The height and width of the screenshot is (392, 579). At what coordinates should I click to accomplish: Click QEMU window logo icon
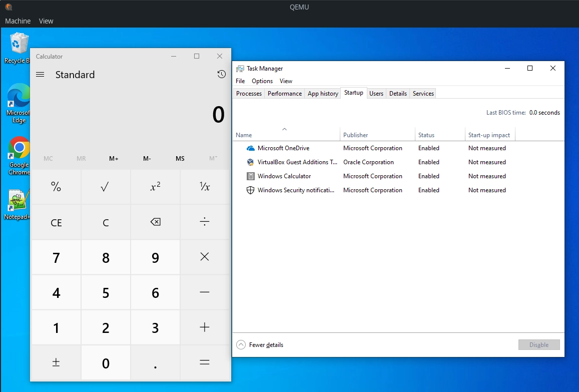pyautogui.click(x=9, y=7)
